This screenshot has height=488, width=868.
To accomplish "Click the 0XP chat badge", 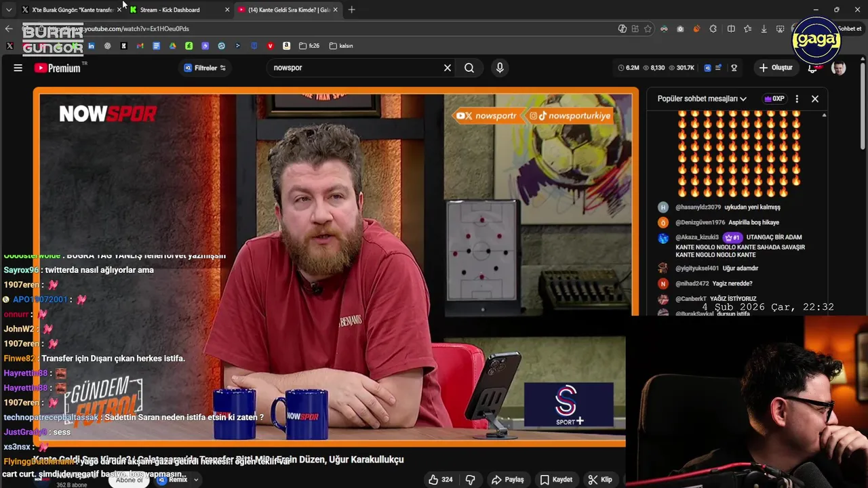I will tap(774, 99).
